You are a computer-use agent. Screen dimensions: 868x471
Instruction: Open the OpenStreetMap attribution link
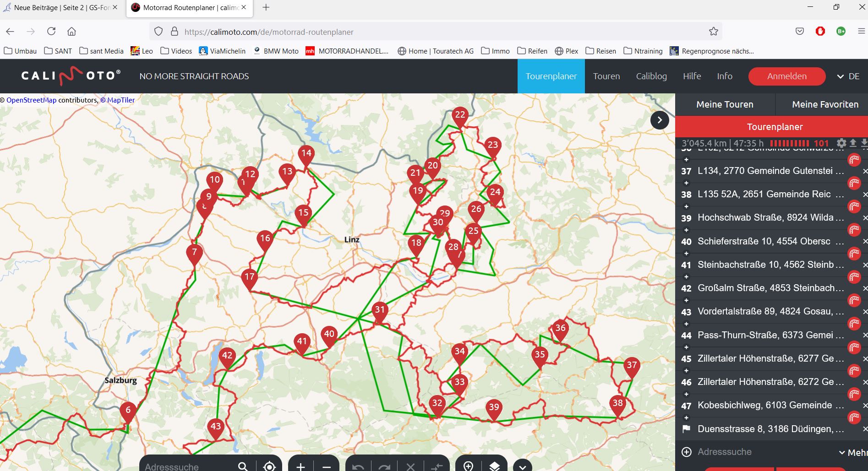[31, 100]
